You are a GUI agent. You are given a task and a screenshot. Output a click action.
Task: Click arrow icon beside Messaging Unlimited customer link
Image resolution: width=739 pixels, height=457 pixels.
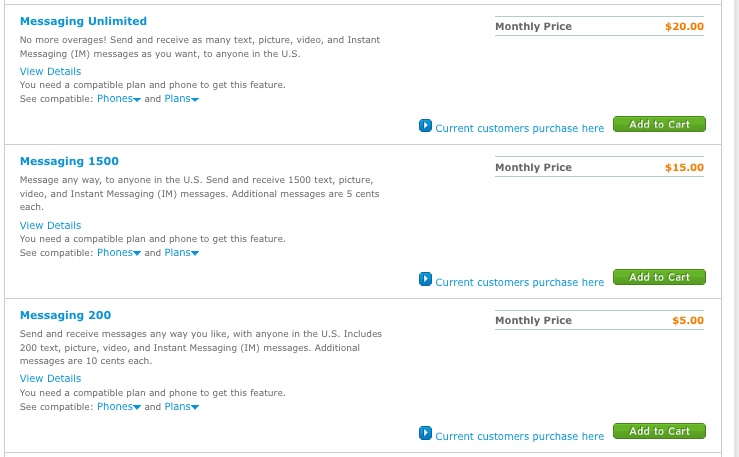(425, 126)
